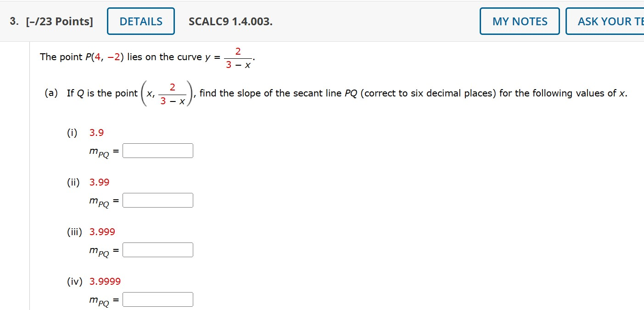Select the question number 3 label

[x=12, y=21]
